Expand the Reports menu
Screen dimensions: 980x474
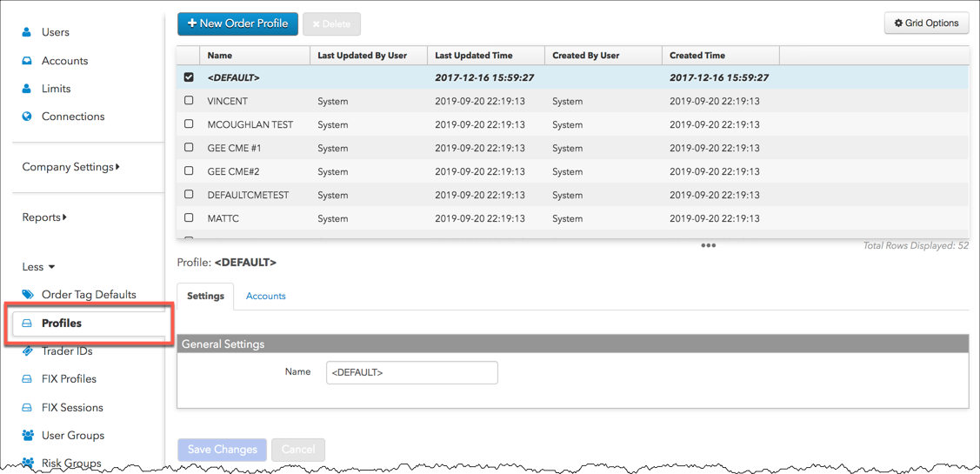tap(44, 217)
